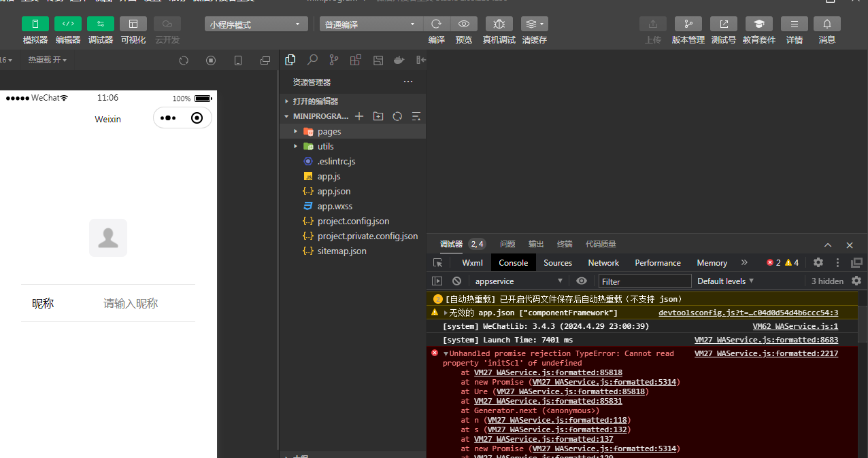Open the search magnifier in activity bar

312,60
